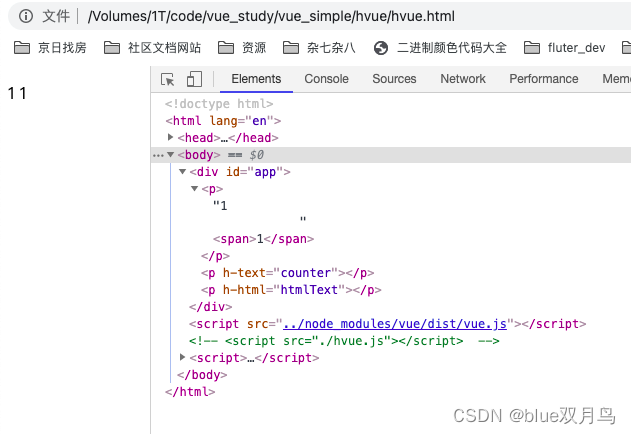This screenshot has width=631, height=434.
Task: Collapse the body element node
Action: click(x=171, y=155)
